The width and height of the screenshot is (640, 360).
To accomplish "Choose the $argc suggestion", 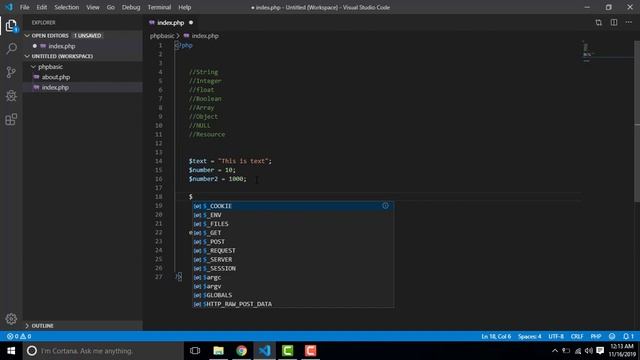I will 293,278.
